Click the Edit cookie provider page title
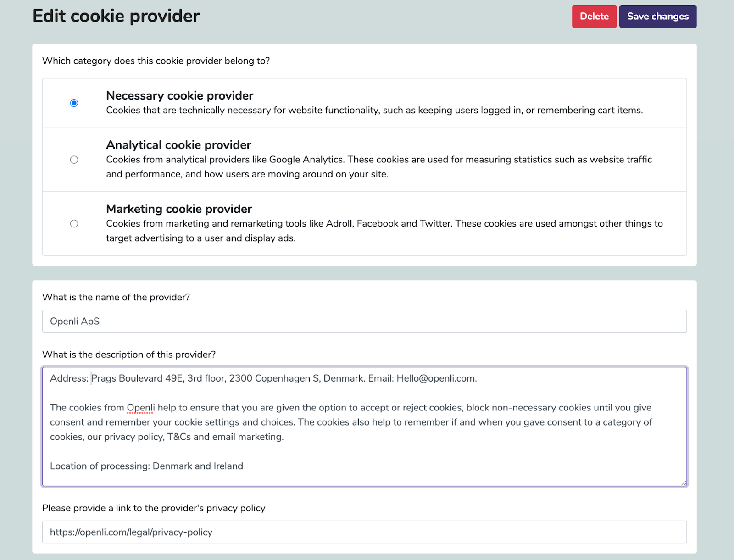Image resolution: width=734 pixels, height=560 pixels. (117, 16)
